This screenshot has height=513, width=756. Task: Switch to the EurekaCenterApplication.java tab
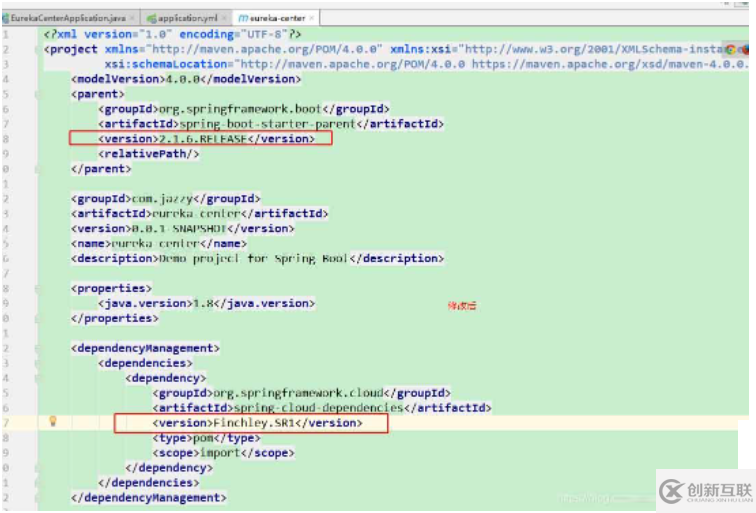point(68,18)
